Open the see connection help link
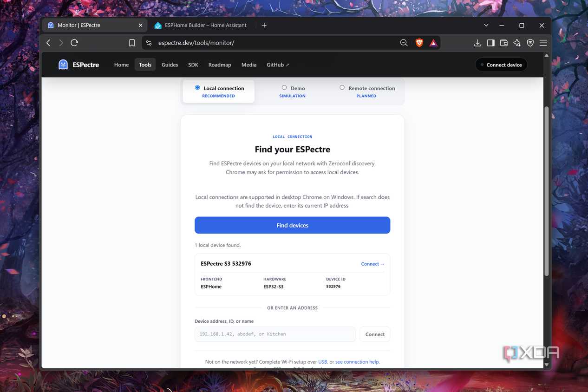588x392 pixels. (x=357, y=362)
